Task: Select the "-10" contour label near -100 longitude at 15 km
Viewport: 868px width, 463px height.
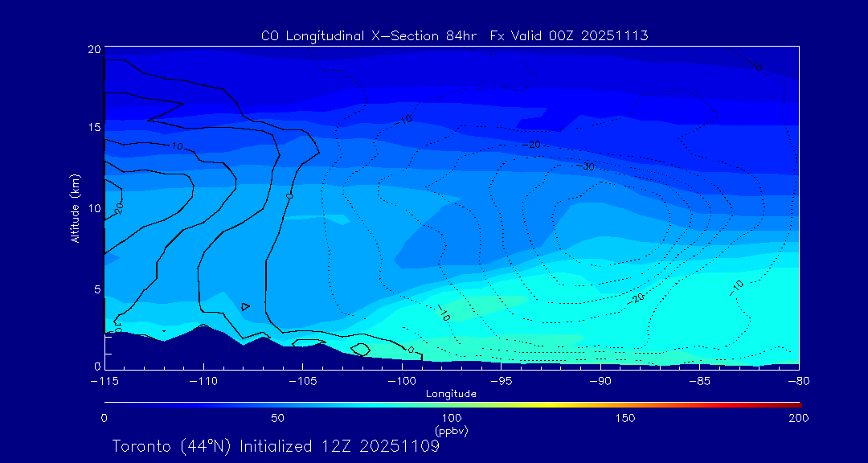Action: tap(405, 119)
